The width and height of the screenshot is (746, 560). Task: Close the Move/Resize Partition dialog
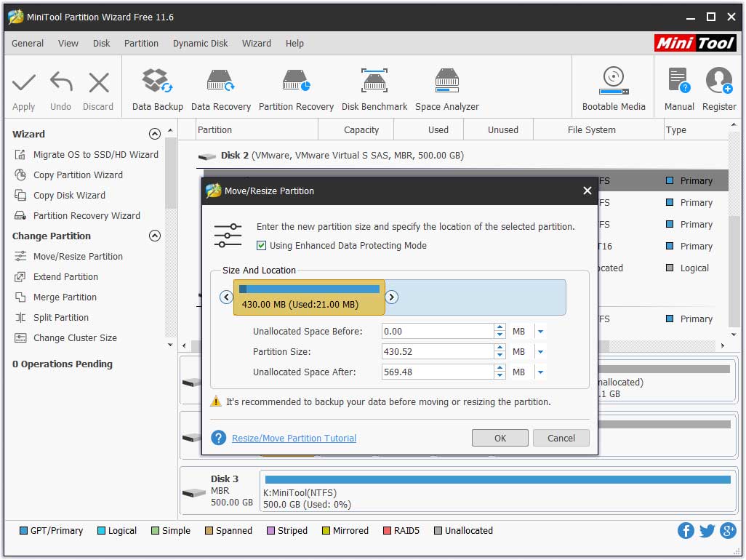(587, 191)
